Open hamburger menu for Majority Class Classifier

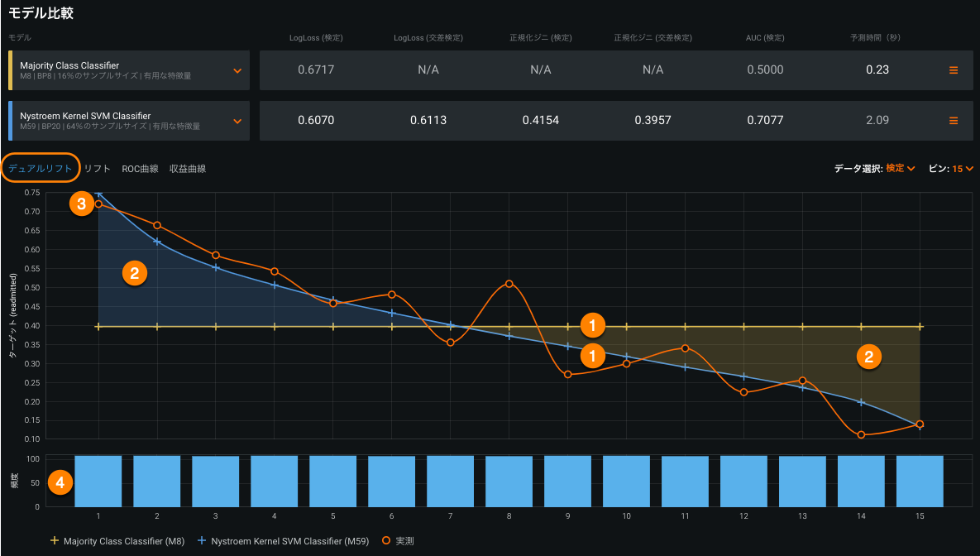pyautogui.click(x=953, y=70)
